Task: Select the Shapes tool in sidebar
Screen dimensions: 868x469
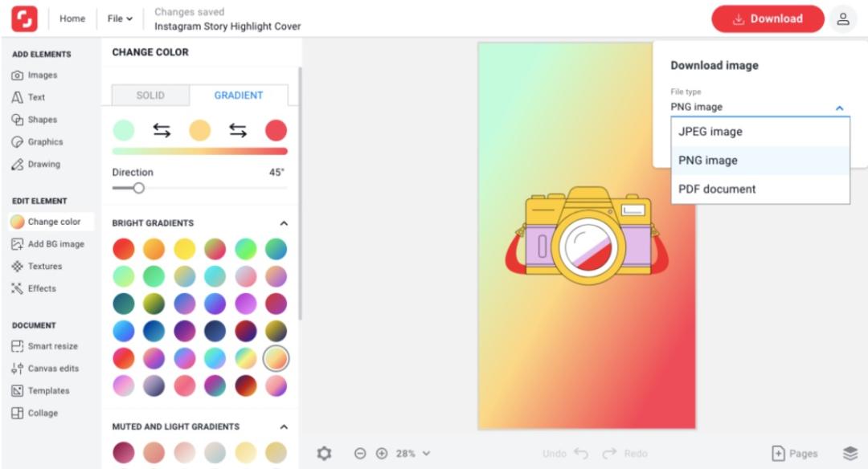Action: tap(35, 120)
